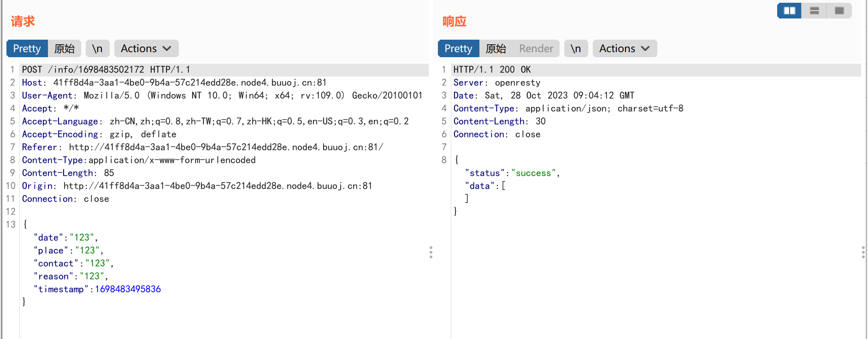This screenshot has width=868, height=339.
Task: Select Pretty tab in request panel
Action: pyautogui.click(x=27, y=48)
